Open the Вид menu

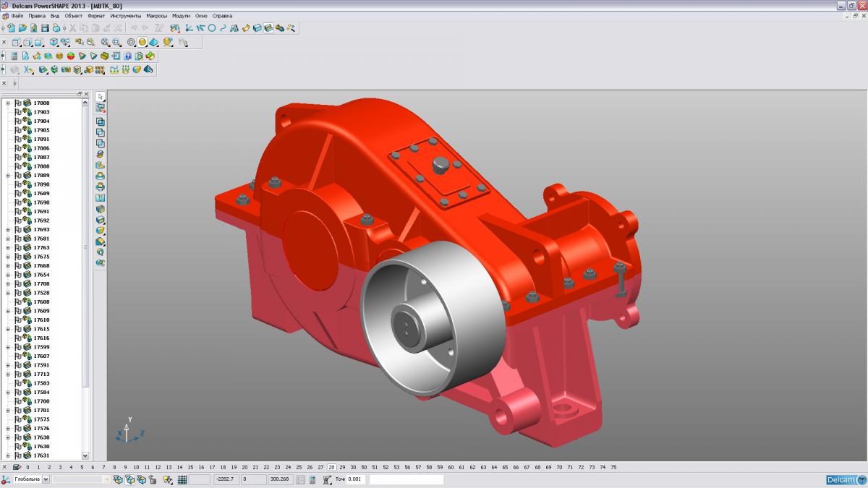pyautogui.click(x=54, y=15)
